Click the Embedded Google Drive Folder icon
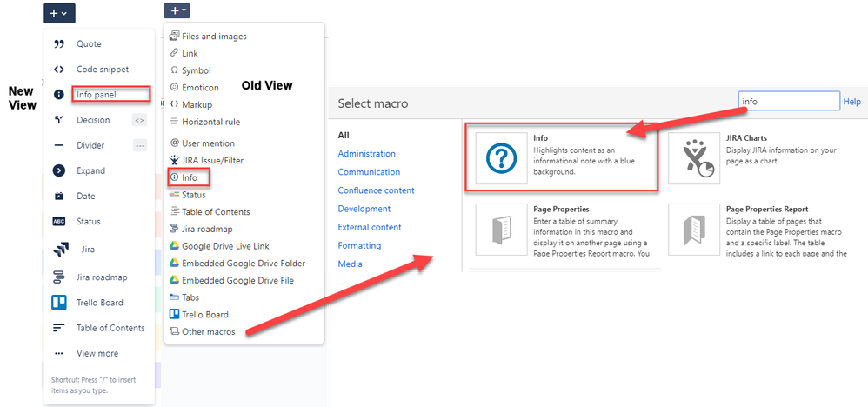The height and width of the screenshot is (407, 868). (x=174, y=263)
